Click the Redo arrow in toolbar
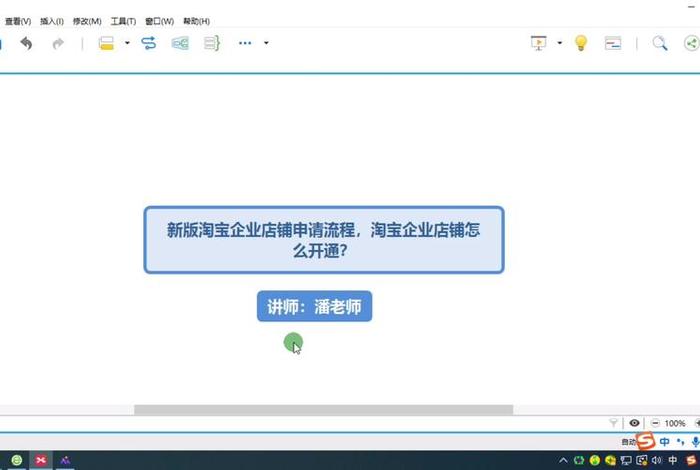Viewport: 700px width, 470px height. (x=58, y=43)
